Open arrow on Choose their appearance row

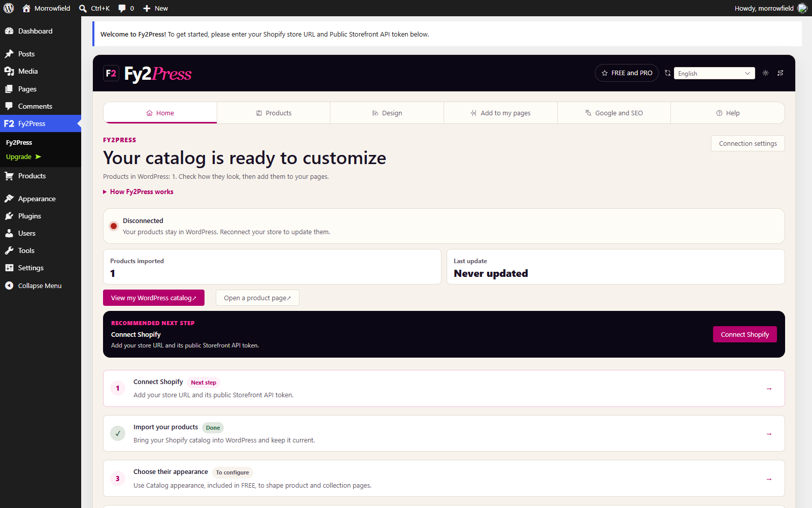pos(769,479)
